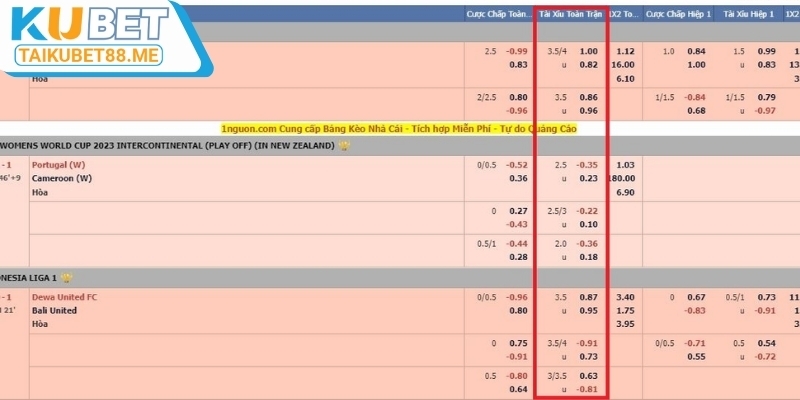The width and height of the screenshot is (800, 400).
Task: Choose the 3.40 odds for Dewa United
Action: (627, 297)
